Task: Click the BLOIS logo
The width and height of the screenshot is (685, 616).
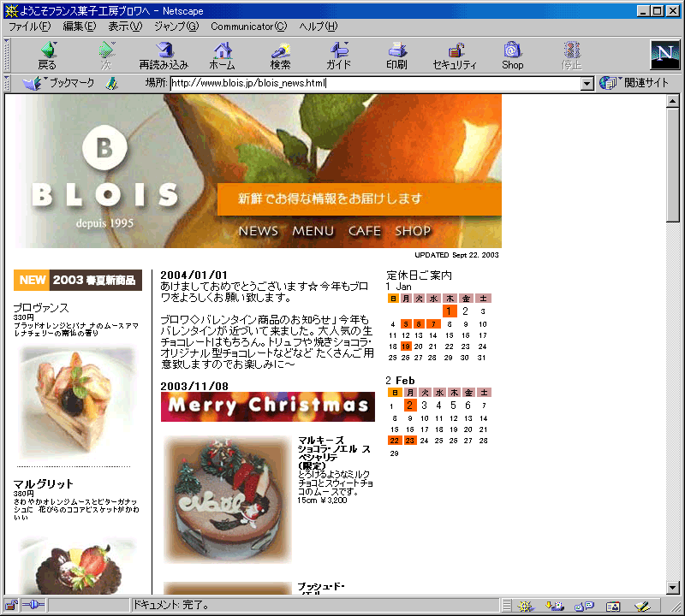Action: [x=105, y=177]
